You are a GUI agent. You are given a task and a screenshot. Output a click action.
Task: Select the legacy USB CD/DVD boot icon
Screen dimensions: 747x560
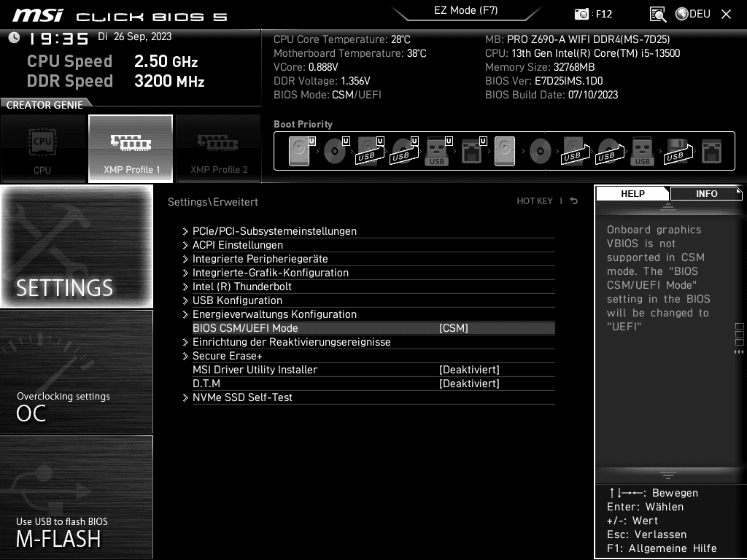(610, 151)
